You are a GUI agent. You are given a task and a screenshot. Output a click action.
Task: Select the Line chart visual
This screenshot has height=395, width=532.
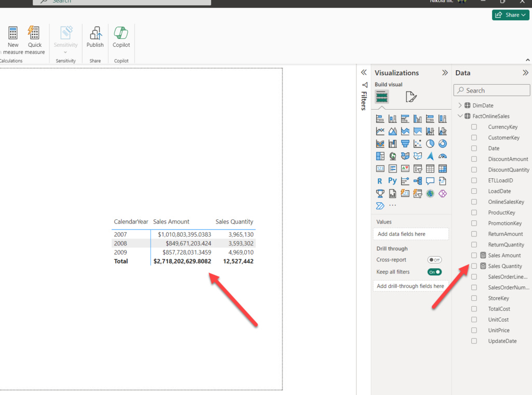380,131
